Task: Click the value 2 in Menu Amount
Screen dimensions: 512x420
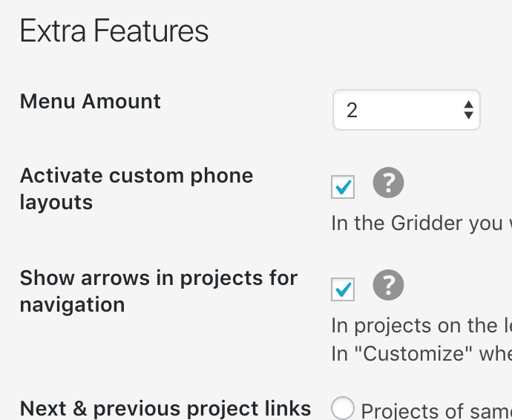Action: (352, 111)
